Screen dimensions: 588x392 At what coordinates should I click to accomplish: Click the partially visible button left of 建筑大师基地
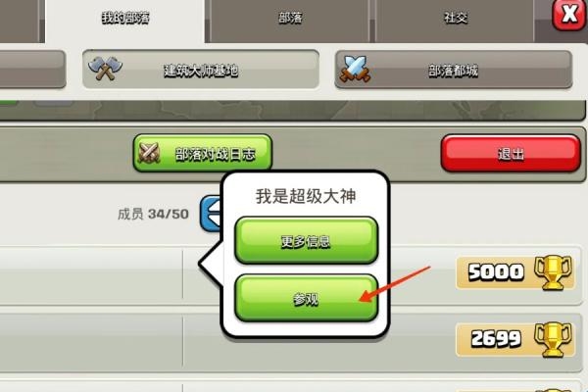coord(32,70)
